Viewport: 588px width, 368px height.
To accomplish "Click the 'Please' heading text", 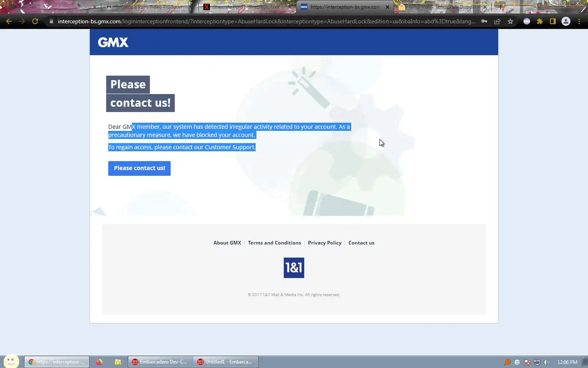I will tap(128, 84).
